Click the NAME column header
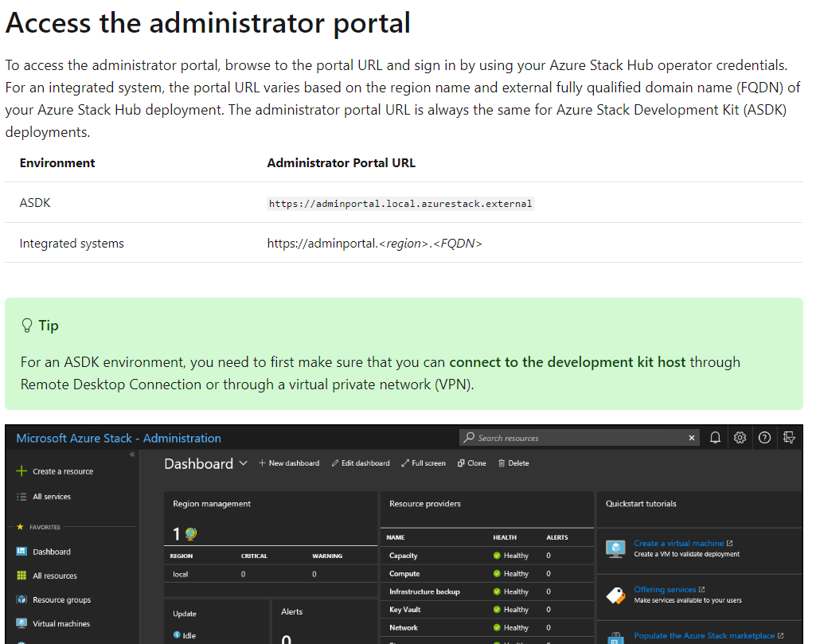 pos(396,537)
